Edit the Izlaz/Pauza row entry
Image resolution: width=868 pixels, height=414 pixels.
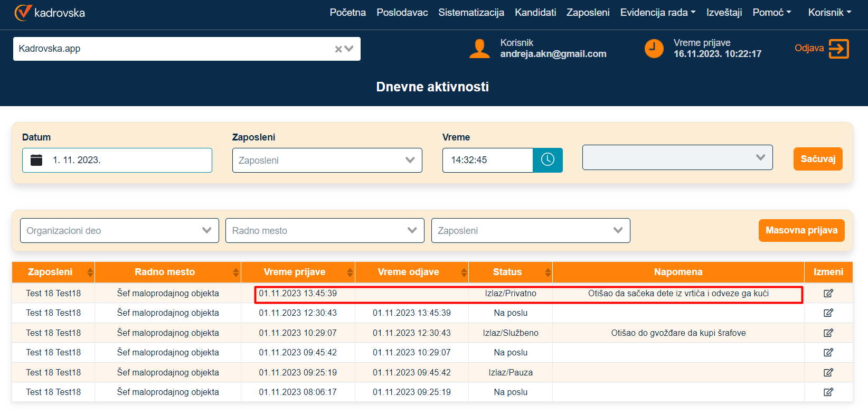pos(828,372)
